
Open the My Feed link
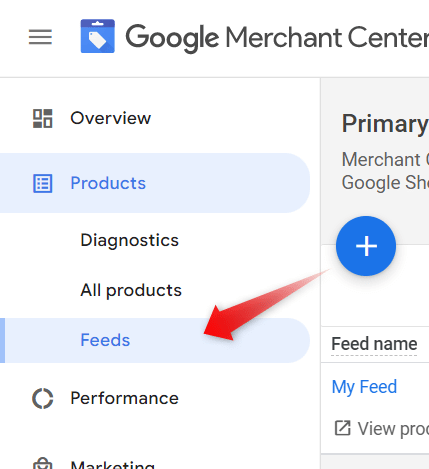364,387
